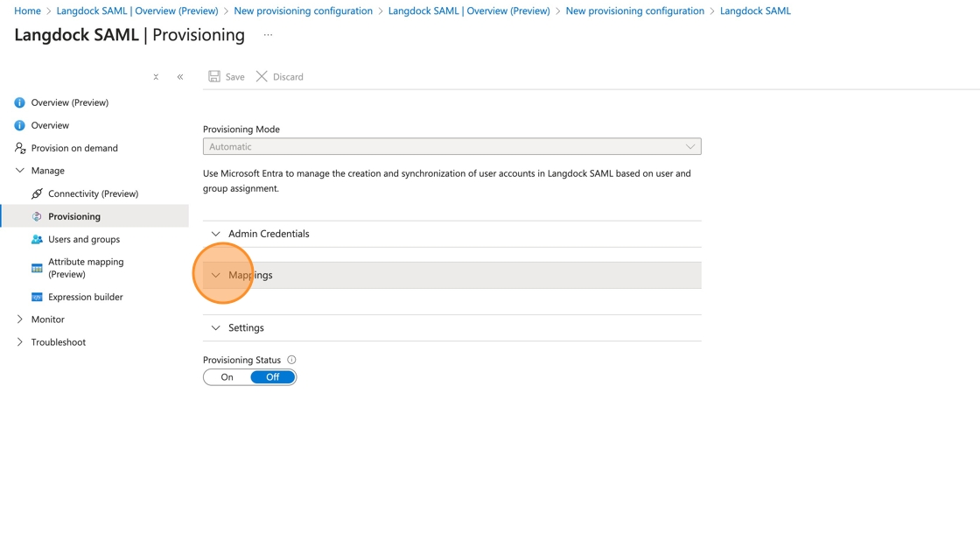Click the Discard button
The width and height of the screenshot is (980, 548).
pos(279,76)
